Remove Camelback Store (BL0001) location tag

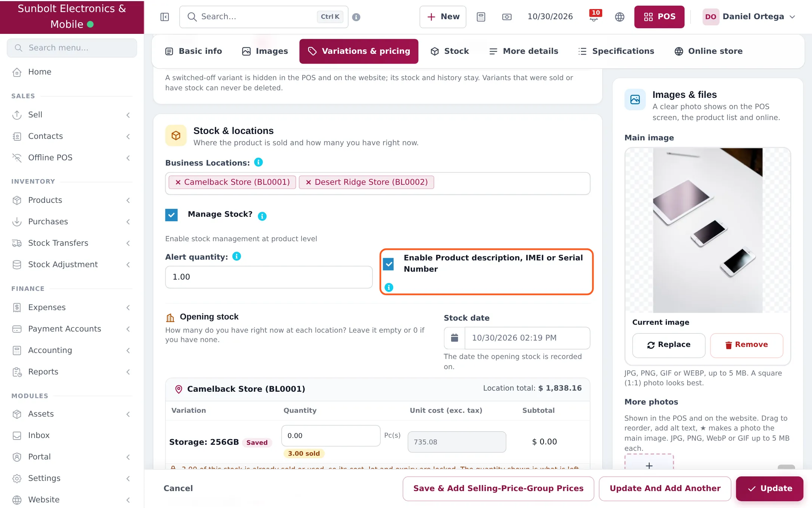[x=178, y=182]
